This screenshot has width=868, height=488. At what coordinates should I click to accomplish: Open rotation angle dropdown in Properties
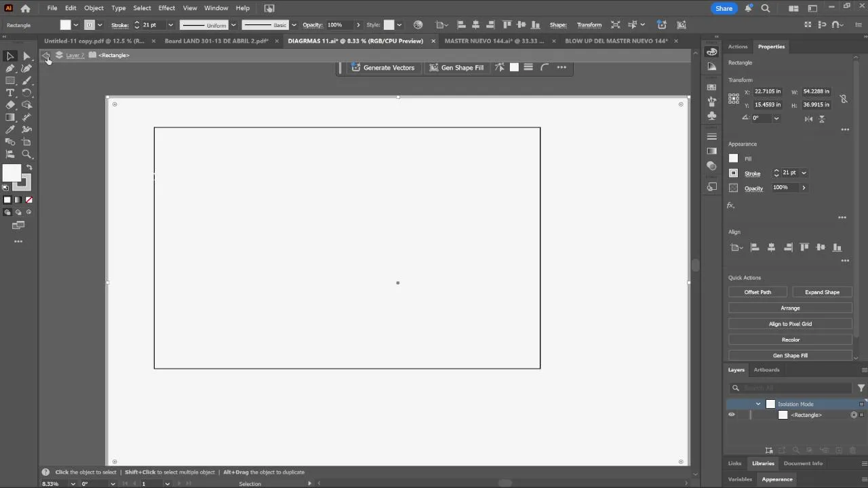click(x=776, y=118)
